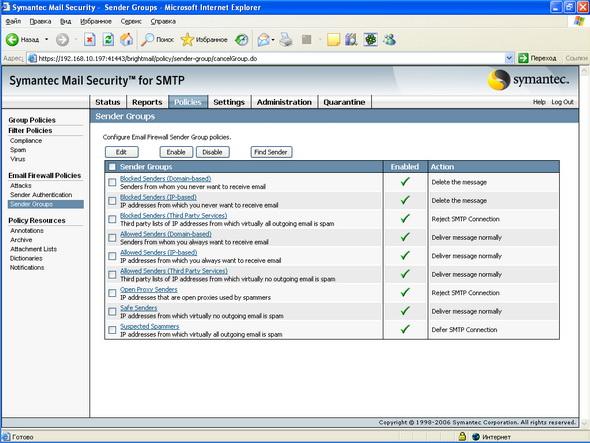Open Blocked Senders (Domain-based) link

tap(166, 178)
